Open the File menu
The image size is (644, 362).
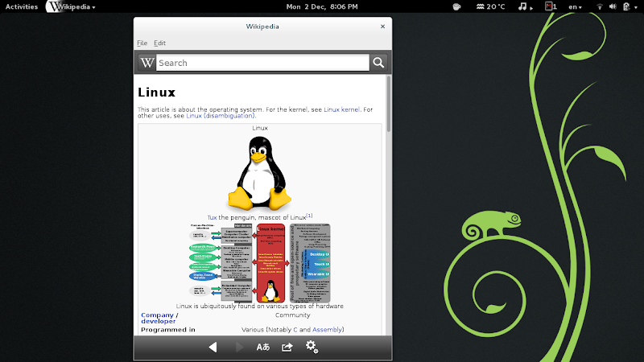pos(142,43)
